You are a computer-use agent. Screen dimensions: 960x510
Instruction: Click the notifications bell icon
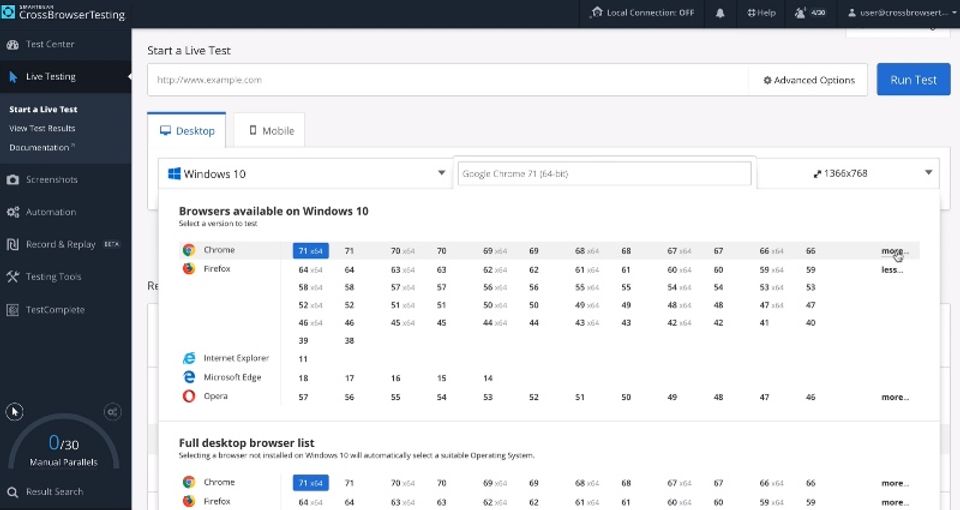720,13
